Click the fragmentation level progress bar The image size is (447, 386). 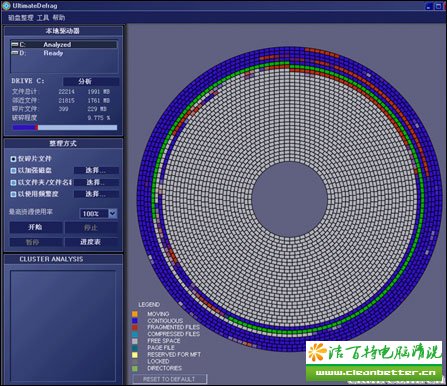click(65, 127)
